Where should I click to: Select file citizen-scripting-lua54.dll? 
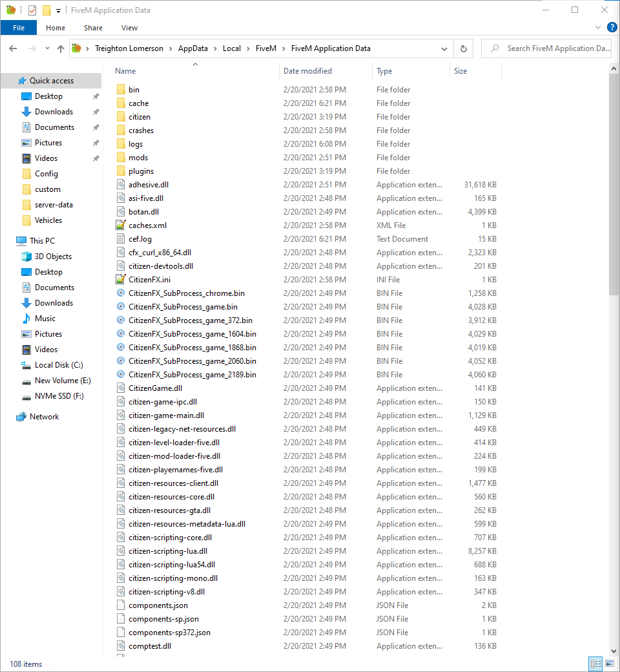click(x=171, y=565)
